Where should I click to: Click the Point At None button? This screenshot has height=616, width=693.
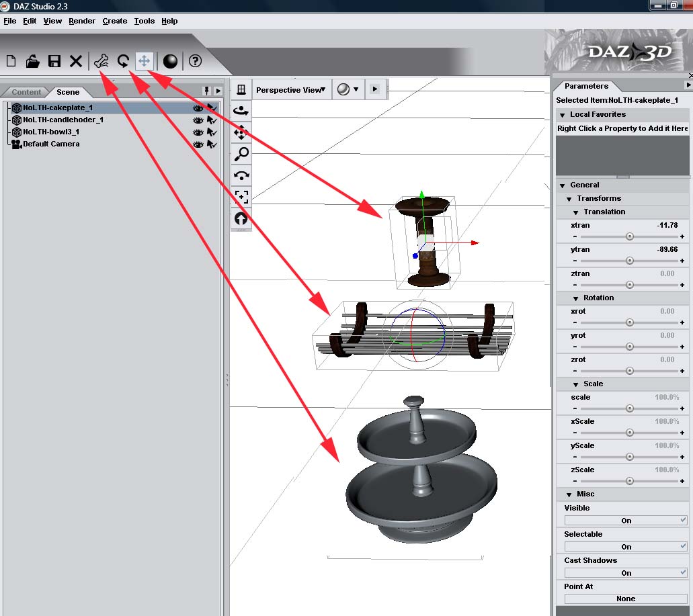coord(626,599)
